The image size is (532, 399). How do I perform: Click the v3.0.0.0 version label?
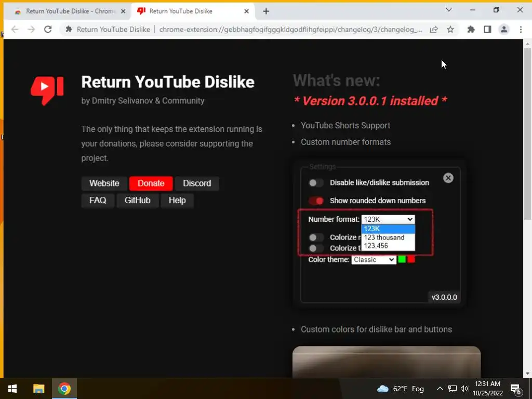(444, 297)
